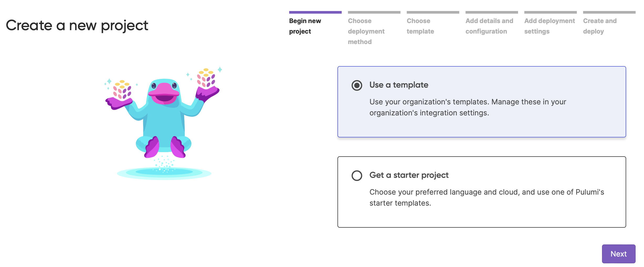Select the 'Get a starter project' radio button

[357, 175]
